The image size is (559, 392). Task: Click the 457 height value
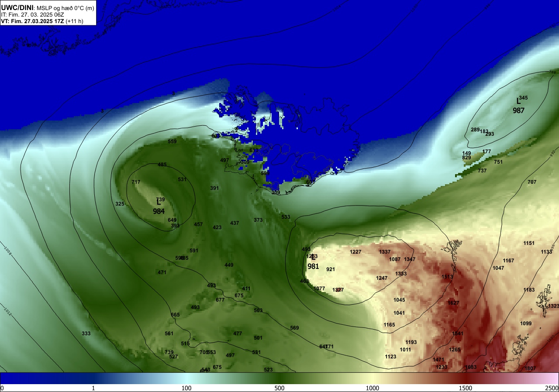pos(198,224)
